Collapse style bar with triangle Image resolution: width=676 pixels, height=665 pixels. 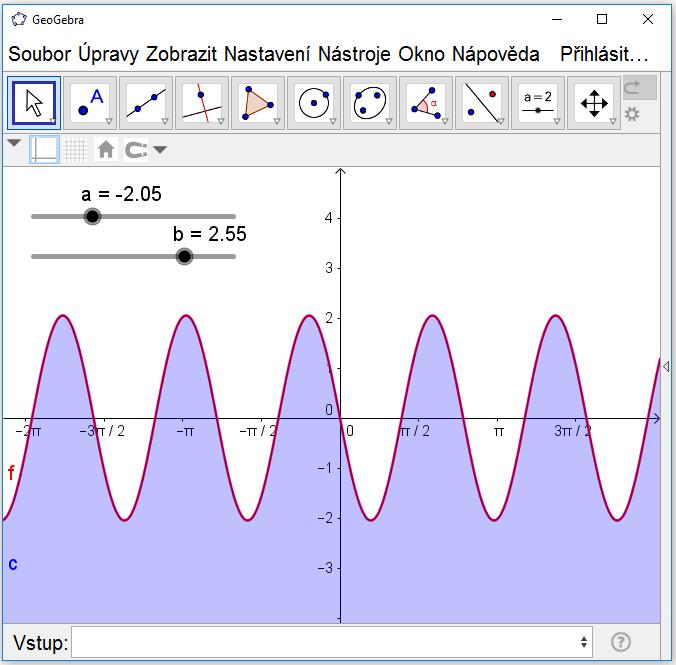coord(14,143)
